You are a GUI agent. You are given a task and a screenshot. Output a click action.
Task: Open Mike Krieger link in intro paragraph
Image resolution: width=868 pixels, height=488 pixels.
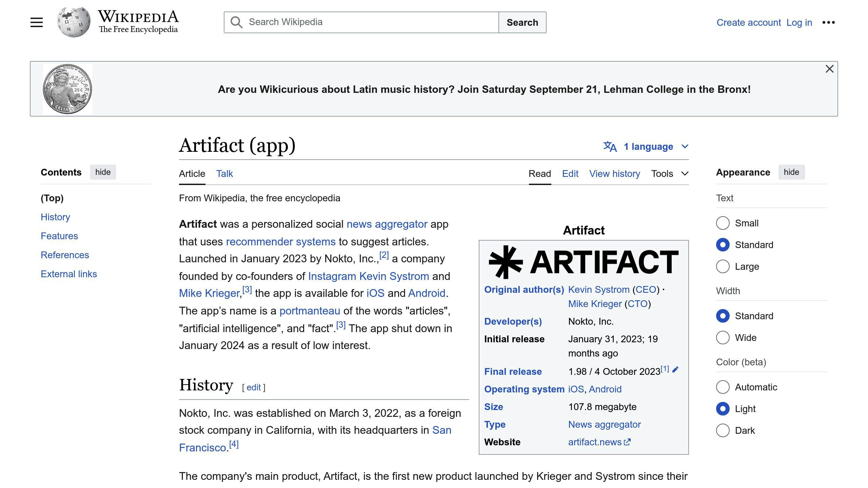209,293
